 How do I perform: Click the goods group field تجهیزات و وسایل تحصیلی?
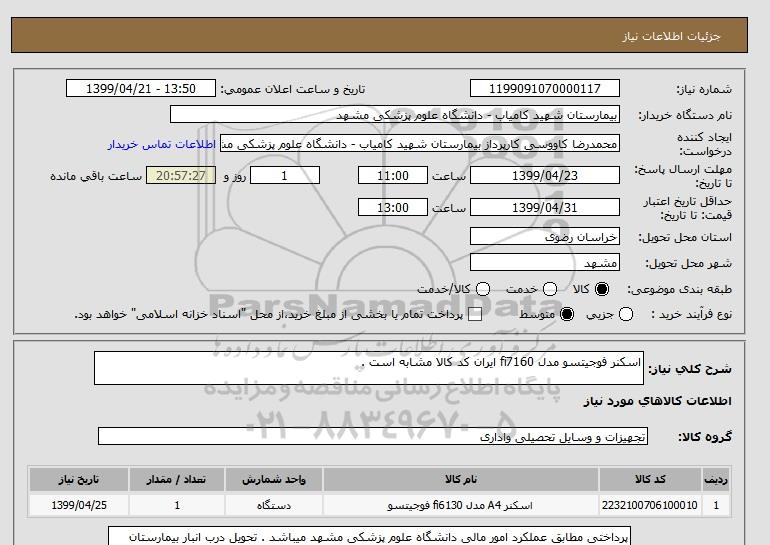pos(373,436)
